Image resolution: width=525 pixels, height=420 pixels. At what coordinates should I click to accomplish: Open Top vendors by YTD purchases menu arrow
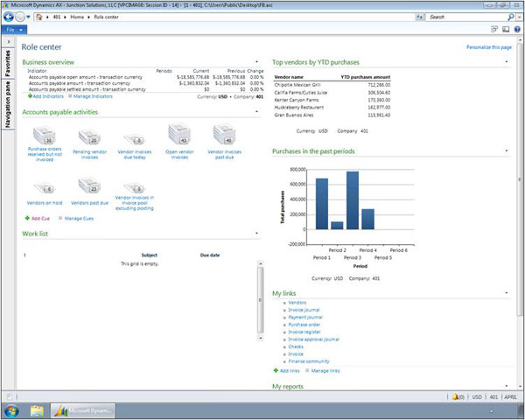(x=507, y=61)
